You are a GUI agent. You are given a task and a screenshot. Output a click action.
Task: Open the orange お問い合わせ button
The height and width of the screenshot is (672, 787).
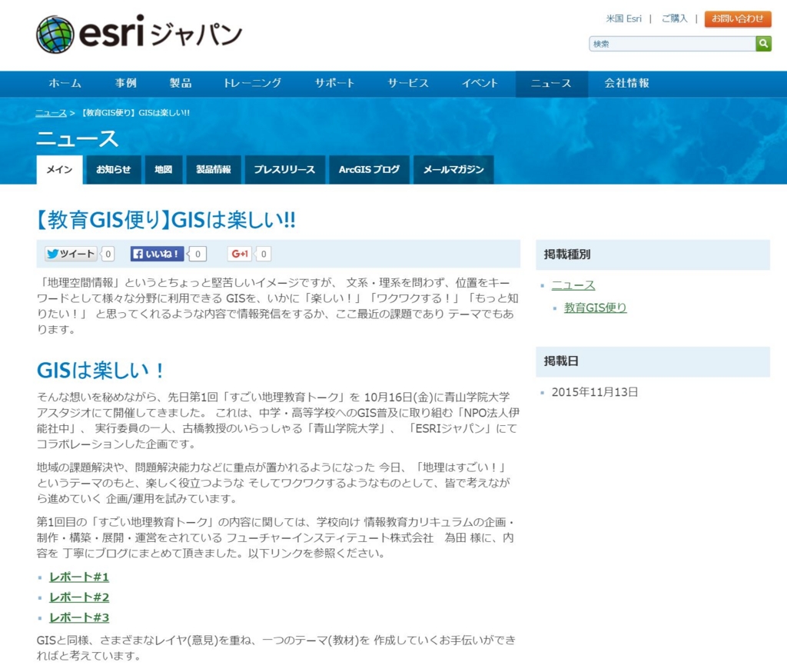737,18
